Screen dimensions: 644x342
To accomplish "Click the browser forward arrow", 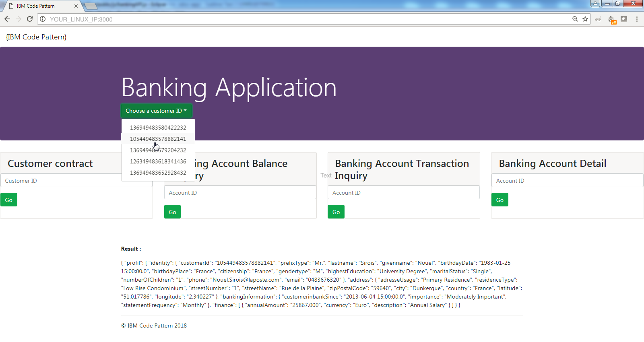I will pos(19,19).
